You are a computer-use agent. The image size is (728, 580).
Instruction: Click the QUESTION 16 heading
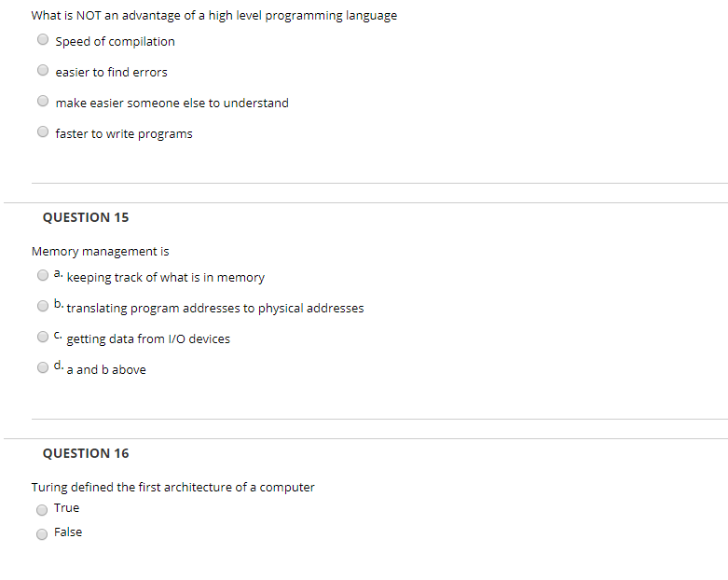[x=86, y=453]
